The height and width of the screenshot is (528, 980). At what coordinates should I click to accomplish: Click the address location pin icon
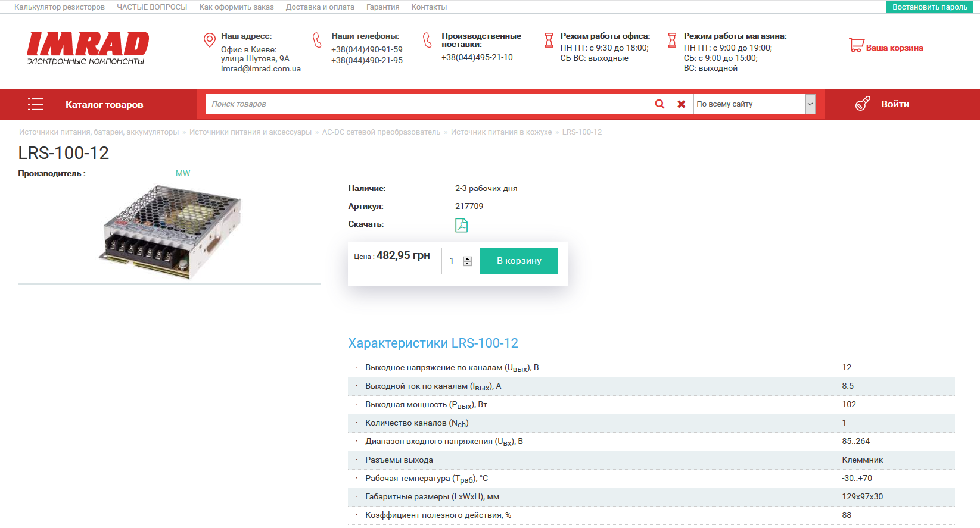pyautogui.click(x=210, y=40)
